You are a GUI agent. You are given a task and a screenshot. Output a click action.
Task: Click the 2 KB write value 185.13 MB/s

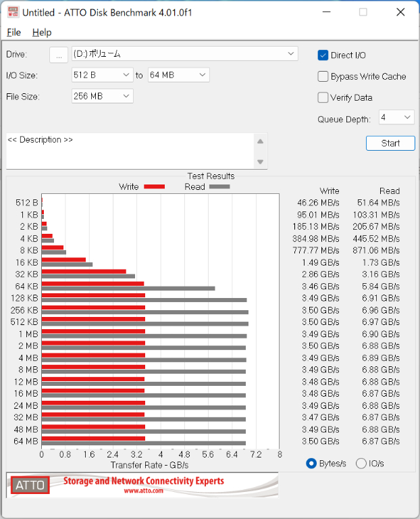coord(316,227)
